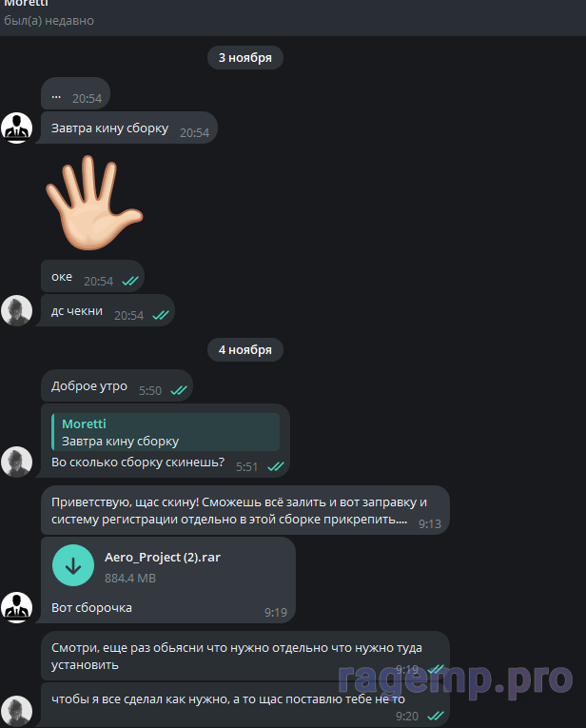This screenshot has width=586, height=728.
Task: Click read checkmarks on 'Доброе утро' message
Action: tap(179, 390)
